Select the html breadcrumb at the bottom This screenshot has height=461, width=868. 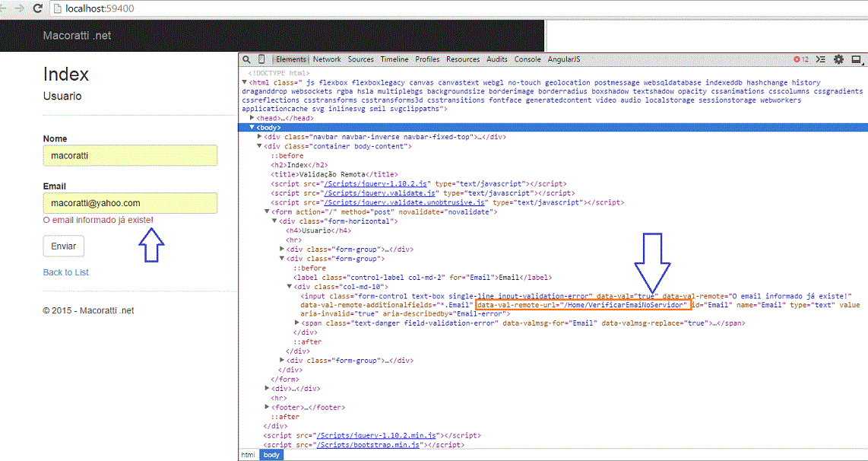tap(248, 455)
